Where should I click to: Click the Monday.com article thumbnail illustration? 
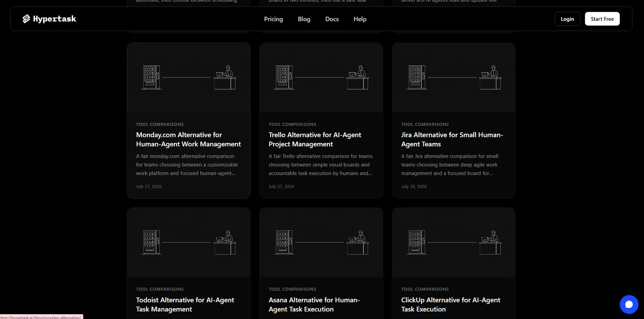point(188,77)
